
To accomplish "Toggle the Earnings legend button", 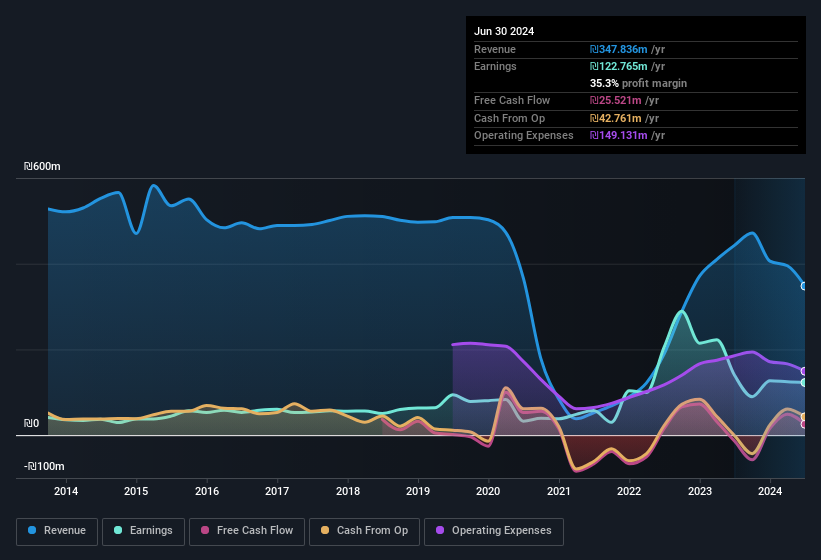I will tap(143, 531).
